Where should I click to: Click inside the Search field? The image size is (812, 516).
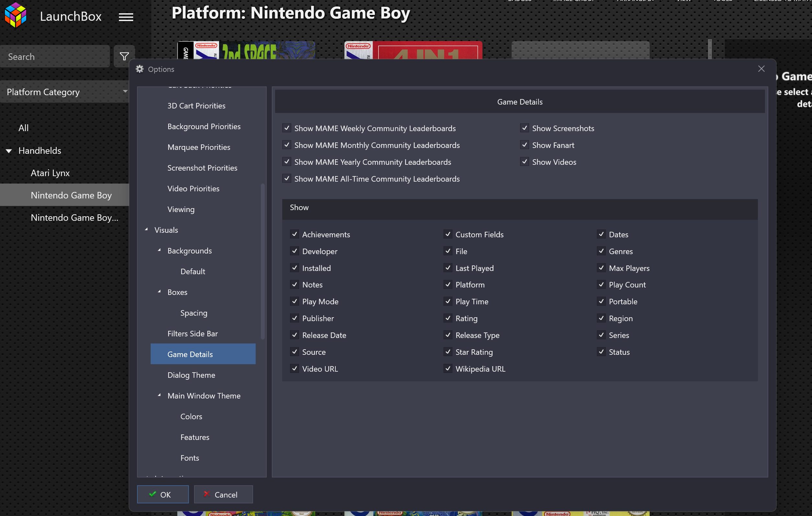(x=55, y=56)
